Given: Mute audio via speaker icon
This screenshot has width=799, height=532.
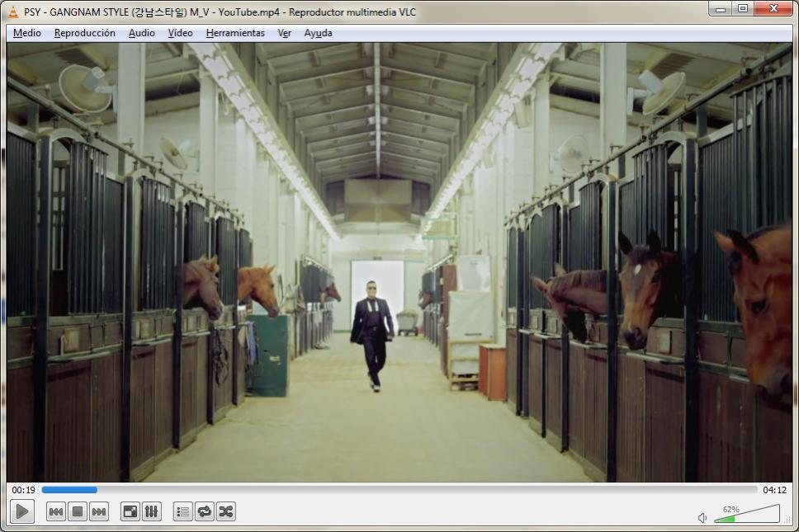Looking at the screenshot, I should pyautogui.click(x=702, y=518).
